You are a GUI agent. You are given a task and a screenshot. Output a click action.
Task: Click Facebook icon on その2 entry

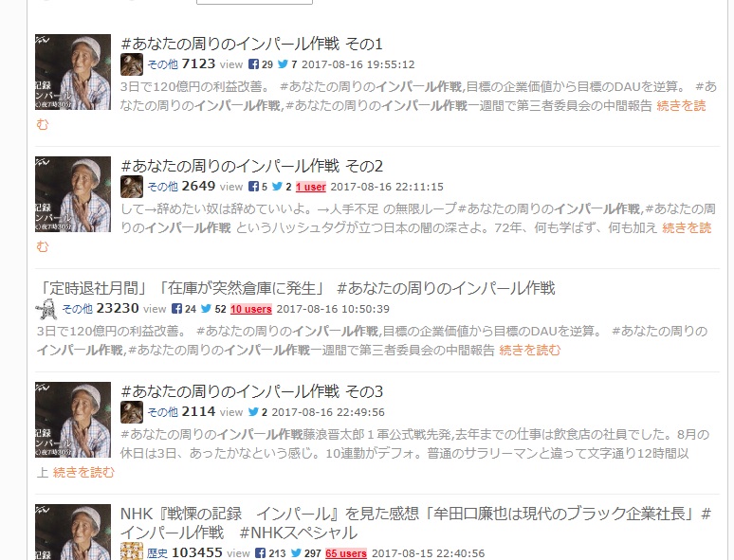coord(253,187)
